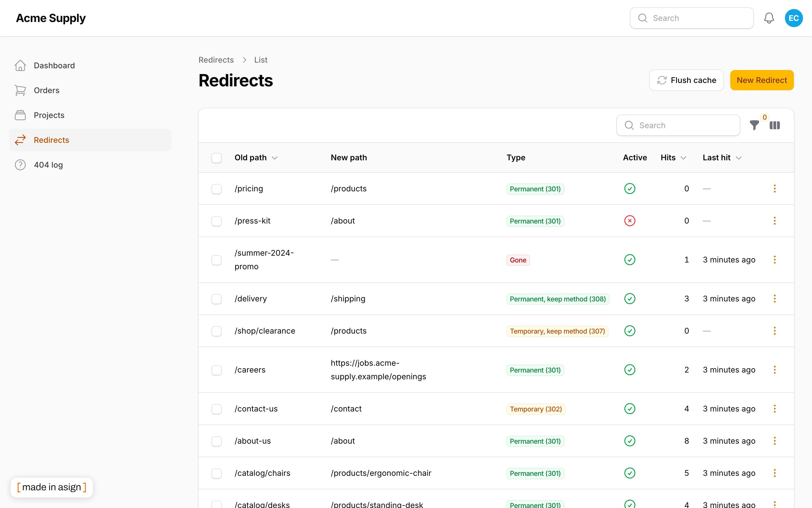The image size is (812, 508).
Task: Check the /about-us row checkbox
Action: [x=217, y=441]
